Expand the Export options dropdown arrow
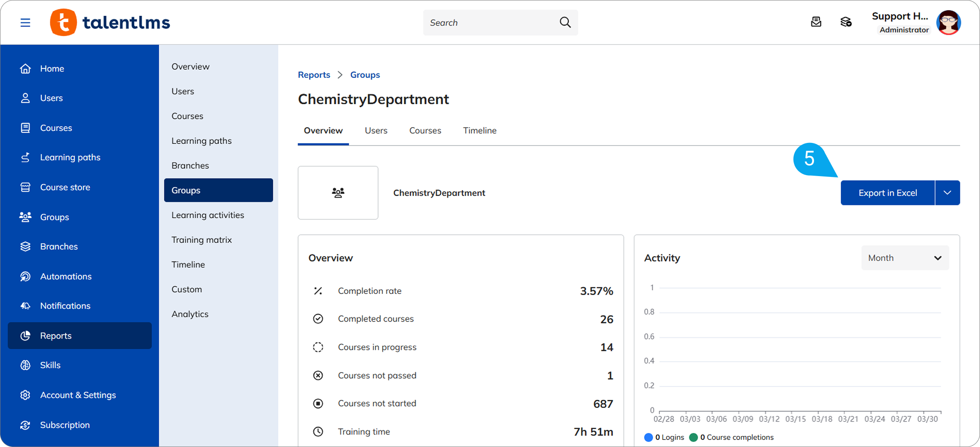Screen dimensions: 980x447 (947, 193)
